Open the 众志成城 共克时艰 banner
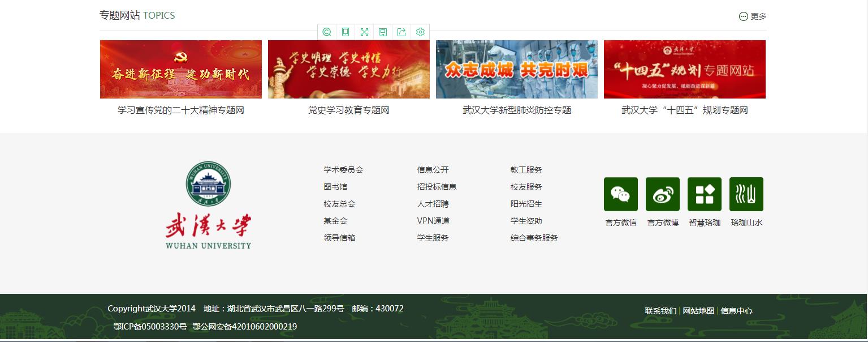This screenshot has width=868, height=342. [x=517, y=69]
